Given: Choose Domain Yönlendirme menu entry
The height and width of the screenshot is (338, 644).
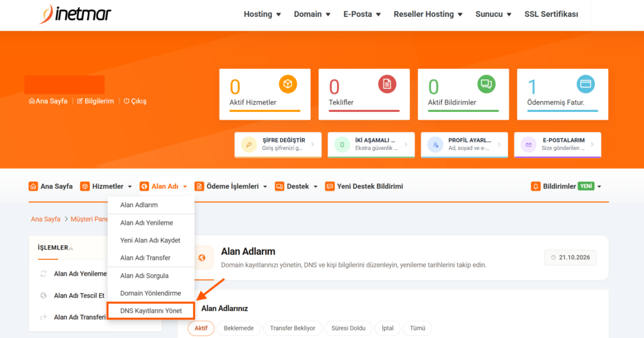Looking at the screenshot, I should pyautogui.click(x=151, y=293).
